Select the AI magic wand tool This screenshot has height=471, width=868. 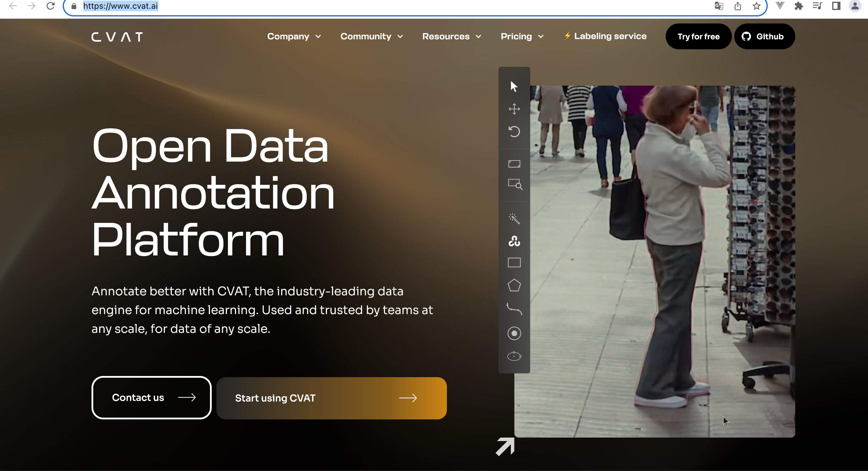click(514, 219)
